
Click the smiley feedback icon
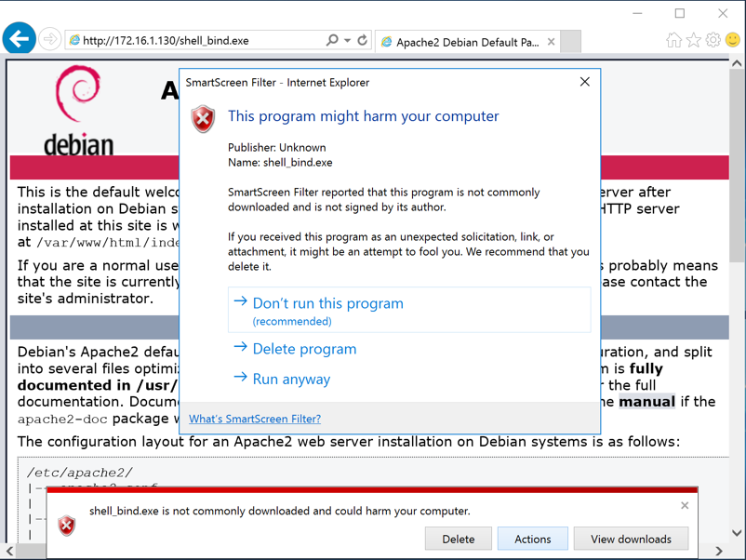pyautogui.click(x=733, y=40)
